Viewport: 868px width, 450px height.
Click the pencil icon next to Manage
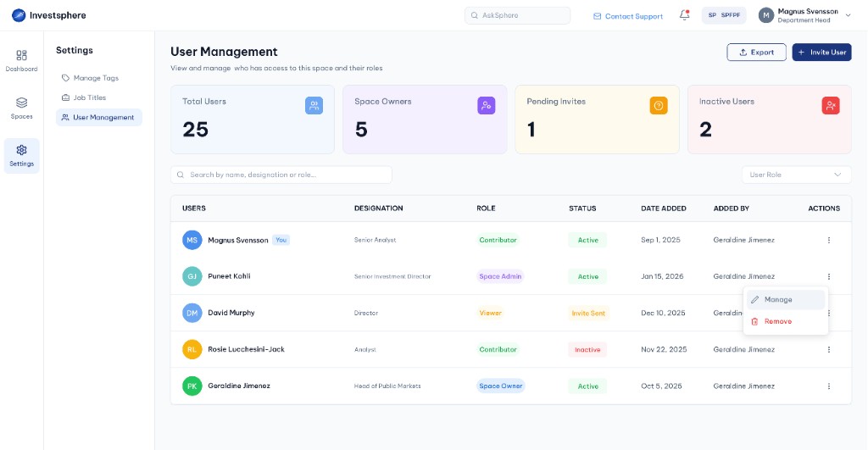[755, 299]
